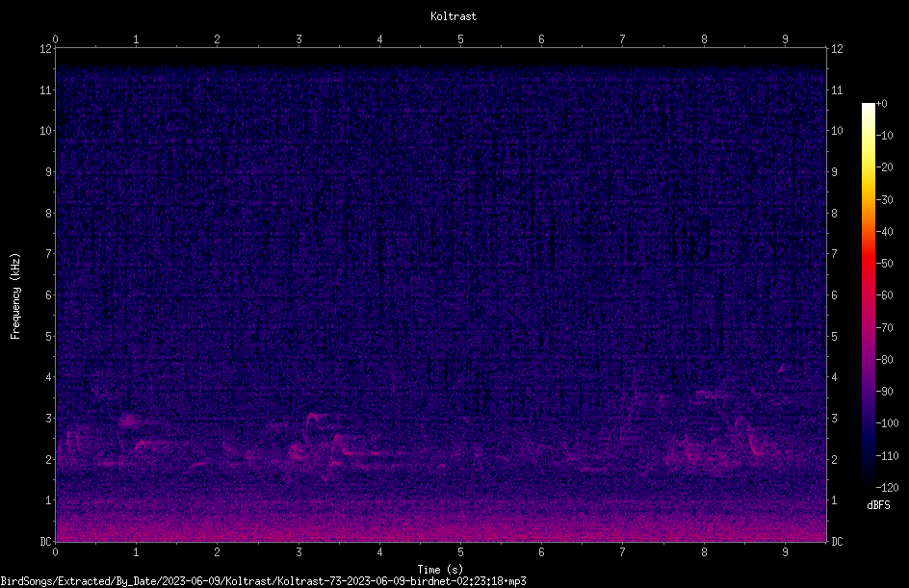
Task: Click the "-90" color scale label
Action: [884, 392]
